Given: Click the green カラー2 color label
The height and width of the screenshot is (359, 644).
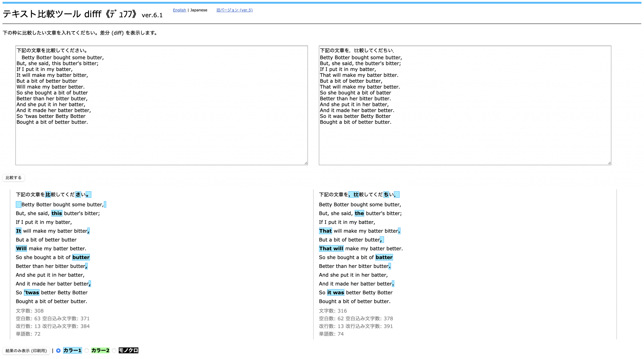Looking at the screenshot, I should coord(100,350).
